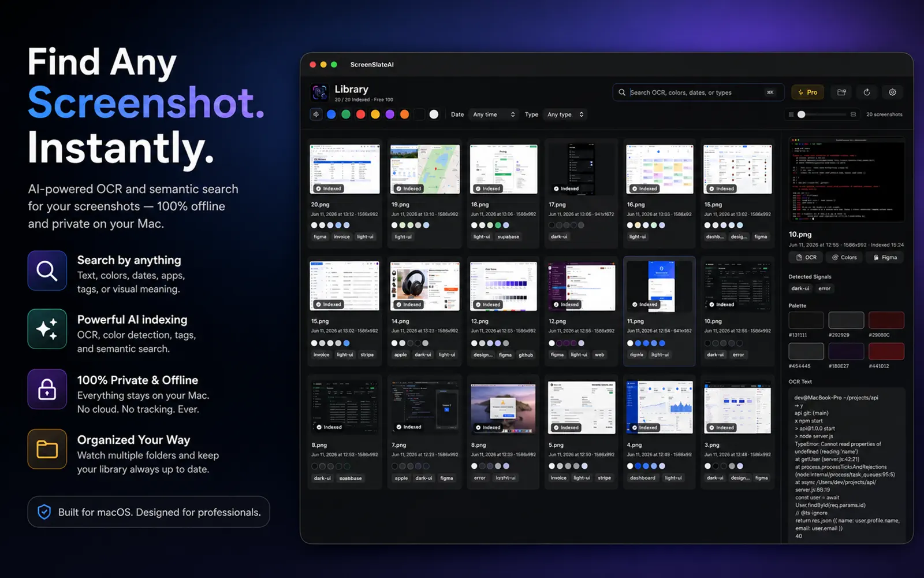Click the 'dashboard' tag under 4.png
Screen dimensions: 924x578
[643, 478]
